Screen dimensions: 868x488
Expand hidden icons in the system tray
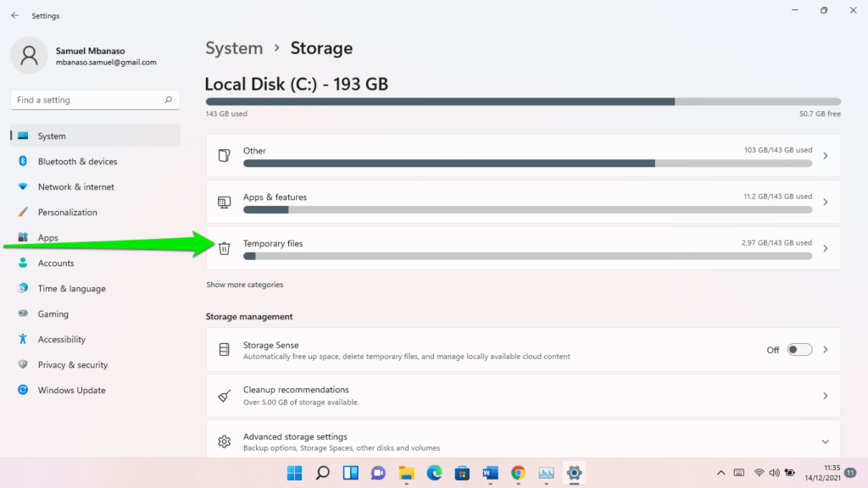click(721, 474)
